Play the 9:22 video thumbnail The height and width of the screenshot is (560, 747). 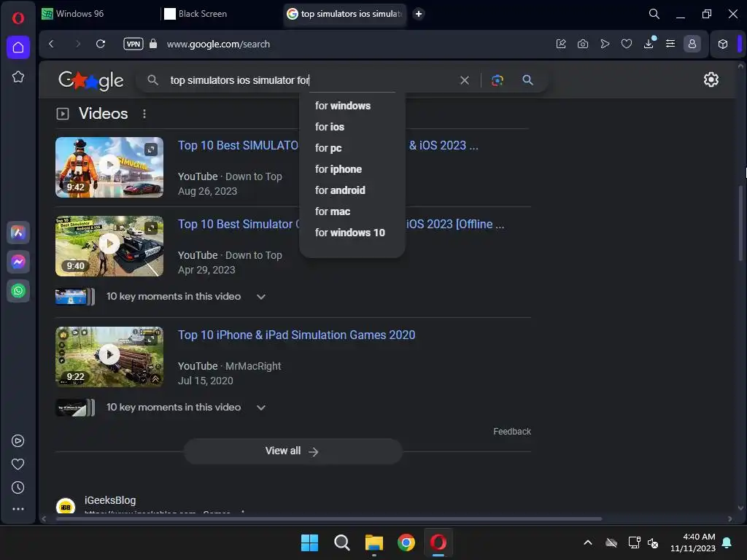(109, 357)
